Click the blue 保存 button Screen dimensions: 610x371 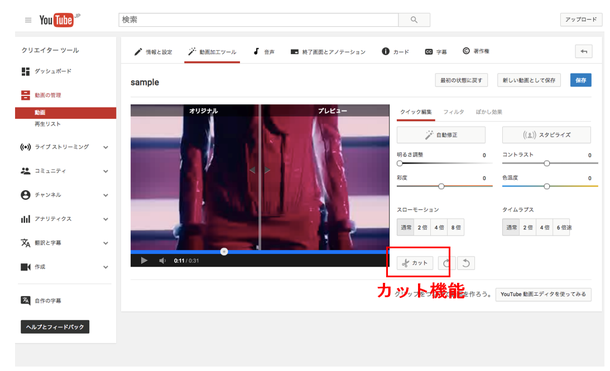[580, 80]
